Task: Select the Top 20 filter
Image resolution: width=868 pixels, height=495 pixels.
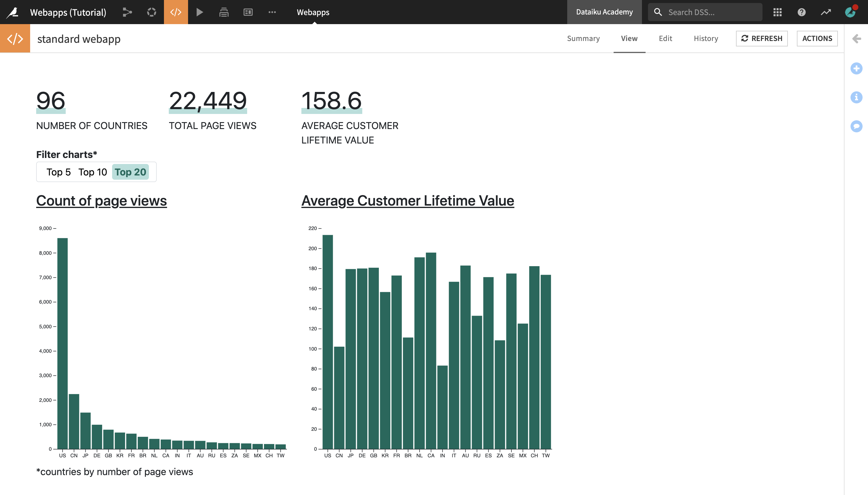Action: [x=131, y=172]
